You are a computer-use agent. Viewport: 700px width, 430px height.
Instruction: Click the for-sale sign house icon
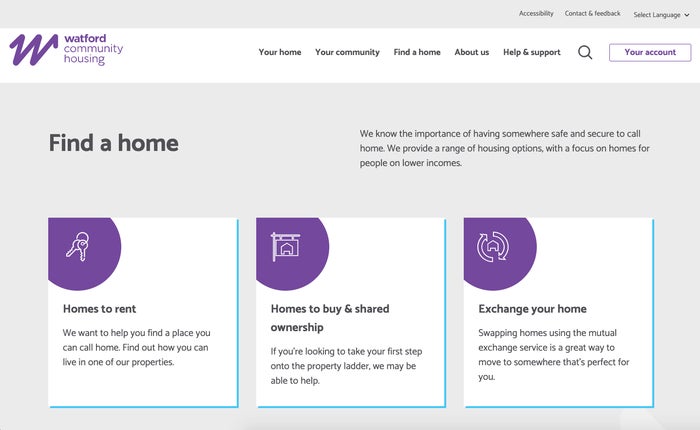pos(286,246)
